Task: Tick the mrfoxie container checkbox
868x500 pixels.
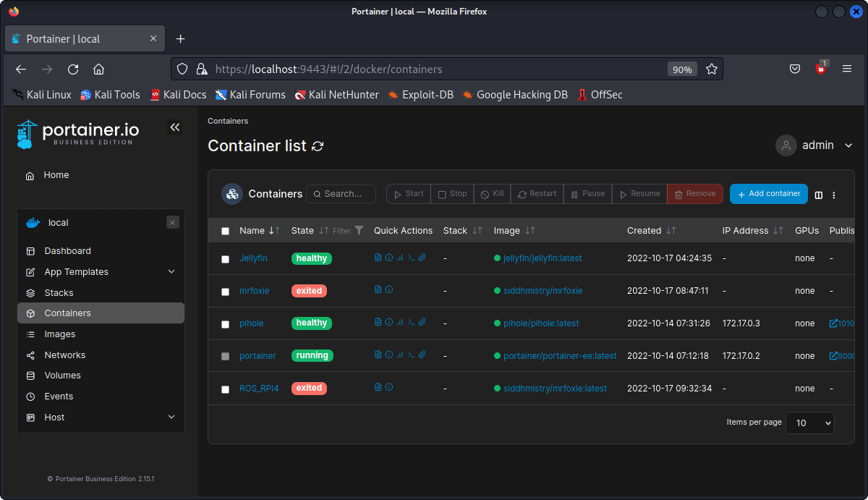Action: click(x=225, y=292)
